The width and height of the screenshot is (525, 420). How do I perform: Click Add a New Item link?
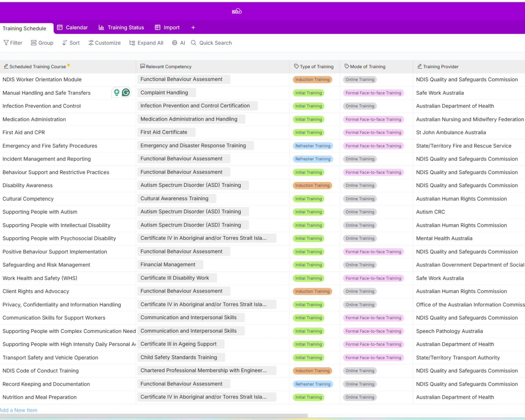click(x=19, y=410)
